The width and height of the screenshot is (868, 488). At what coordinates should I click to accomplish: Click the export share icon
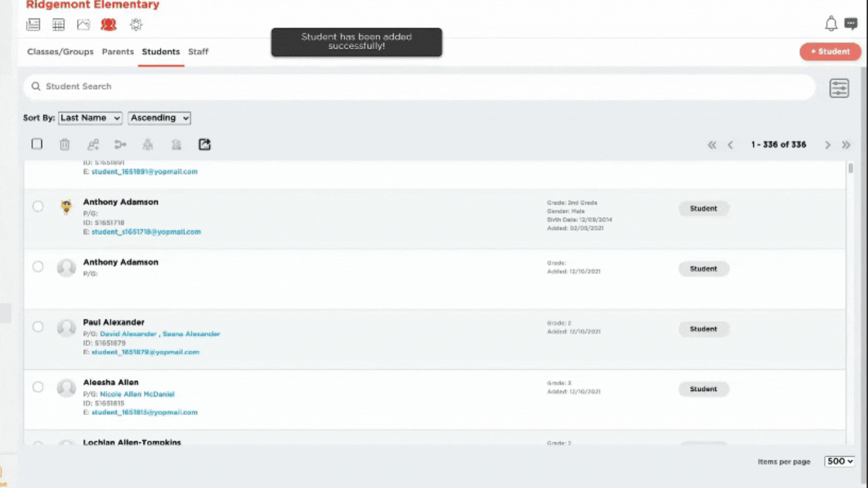pos(204,145)
